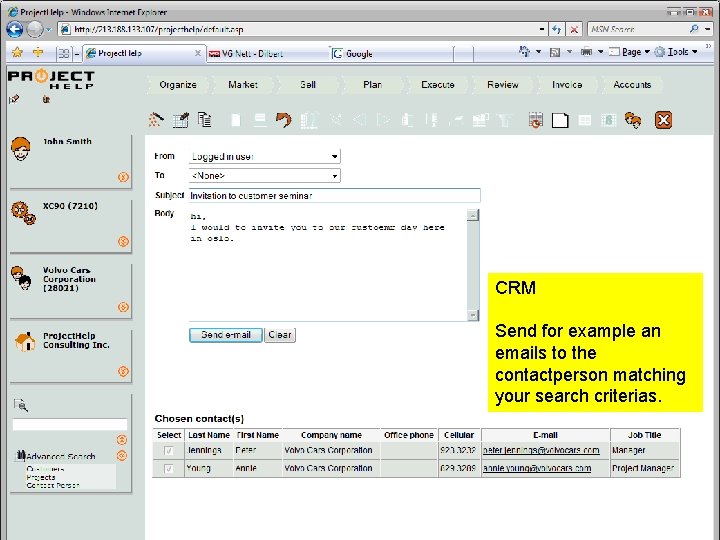Toggle the Advanced Search orange chevron
Viewport: 720px width, 540px height.
122,456
